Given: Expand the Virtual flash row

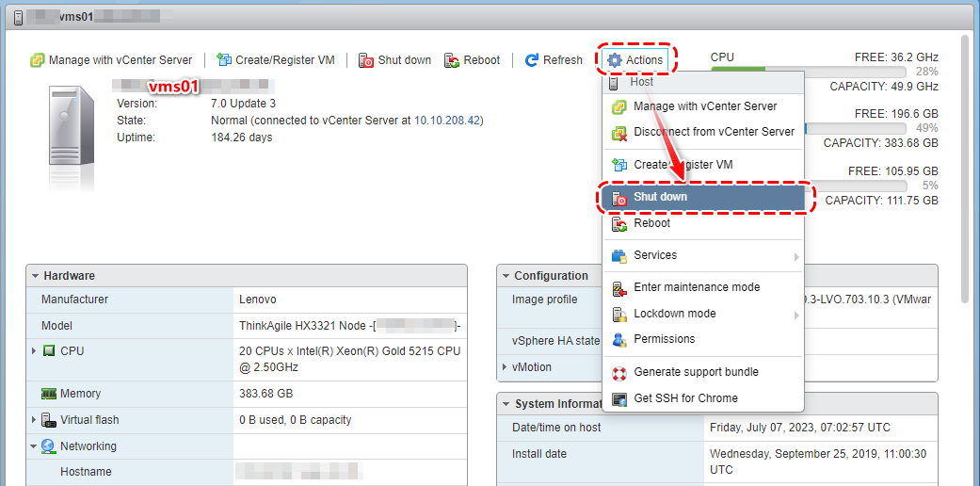Looking at the screenshot, I should pos(35,420).
